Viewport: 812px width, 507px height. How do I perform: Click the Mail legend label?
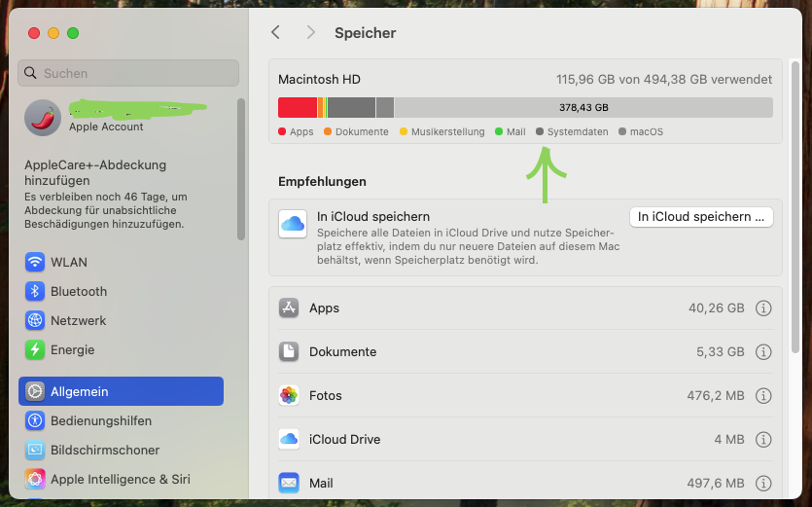click(515, 131)
